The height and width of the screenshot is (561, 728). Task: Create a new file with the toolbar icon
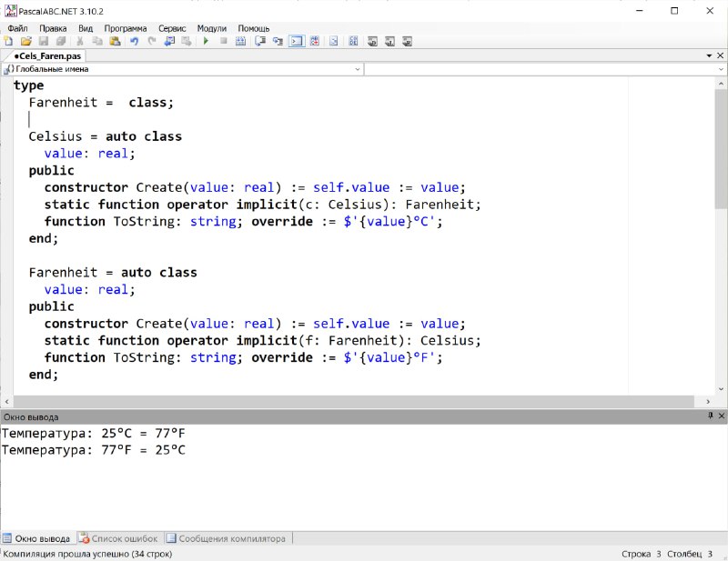point(8,41)
